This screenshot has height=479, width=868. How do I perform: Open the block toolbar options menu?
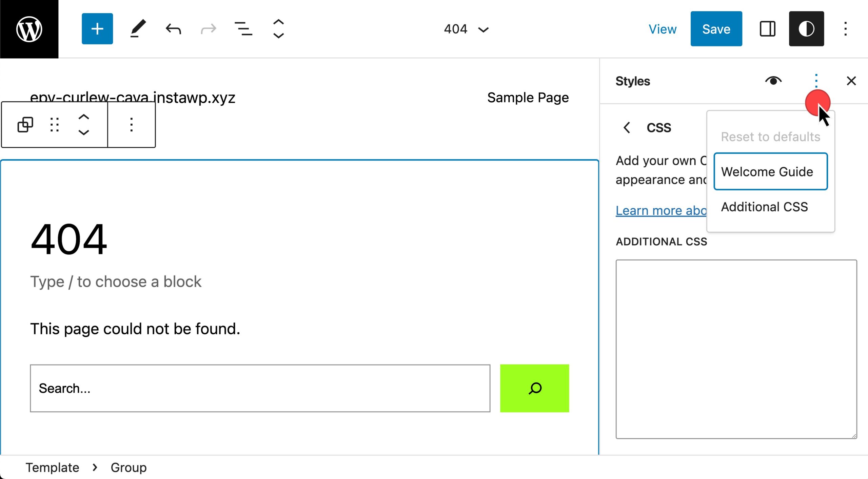pos(132,125)
